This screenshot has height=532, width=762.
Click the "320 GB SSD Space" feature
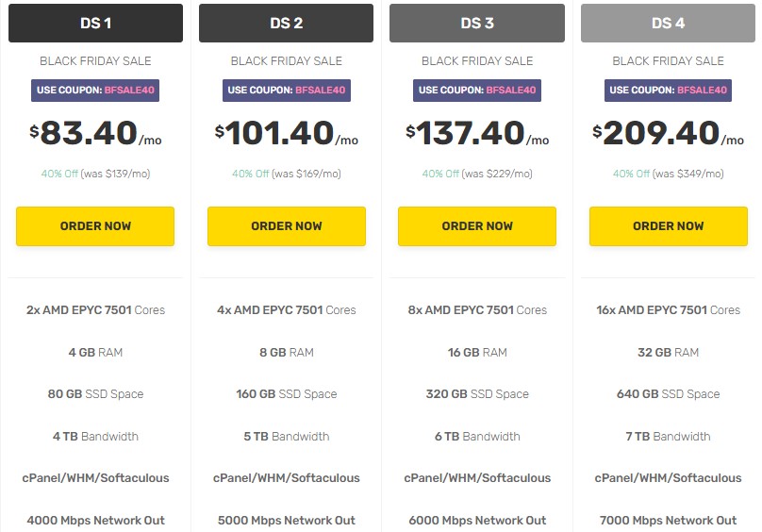pyautogui.click(x=477, y=394)
